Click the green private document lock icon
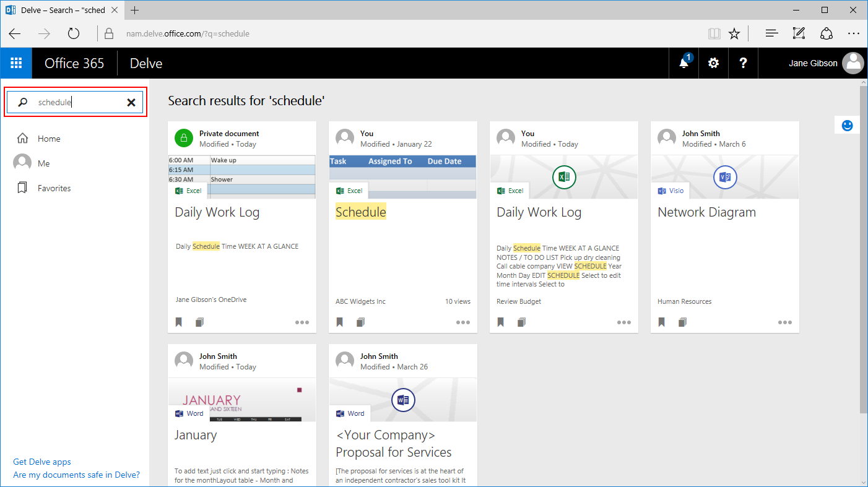This screenshot has width=868, height=487. tap(184, 138)
